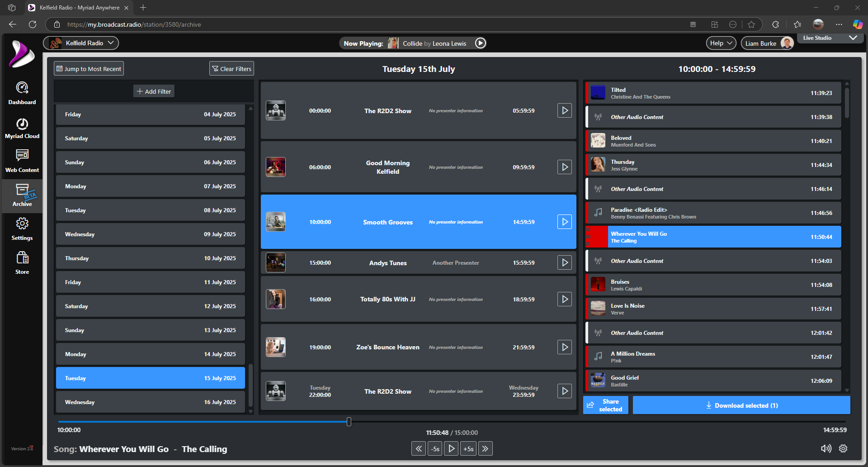
Task: Click Share selected
Action: point(605,405)
